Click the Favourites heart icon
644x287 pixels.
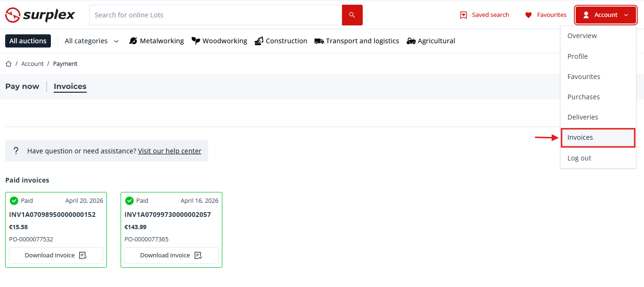click(x=528, y=15)
